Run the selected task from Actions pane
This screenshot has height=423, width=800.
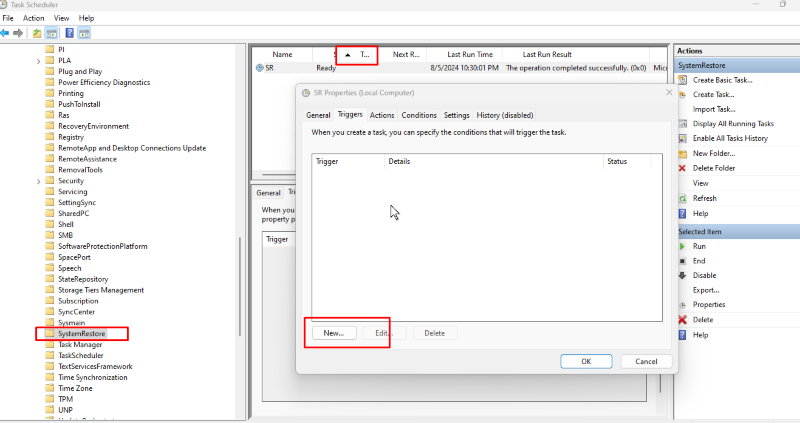(x=699, y=245)
